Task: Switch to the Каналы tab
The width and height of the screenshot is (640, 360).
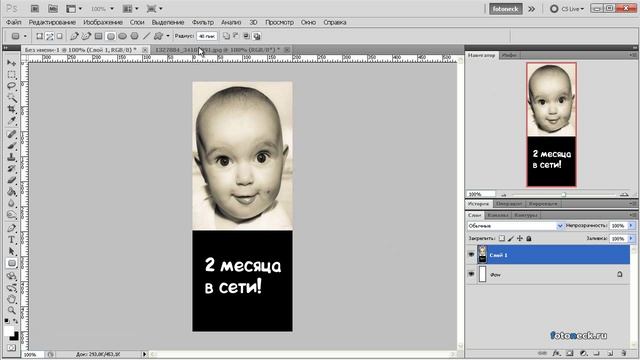Action: [x=498, y=215]
